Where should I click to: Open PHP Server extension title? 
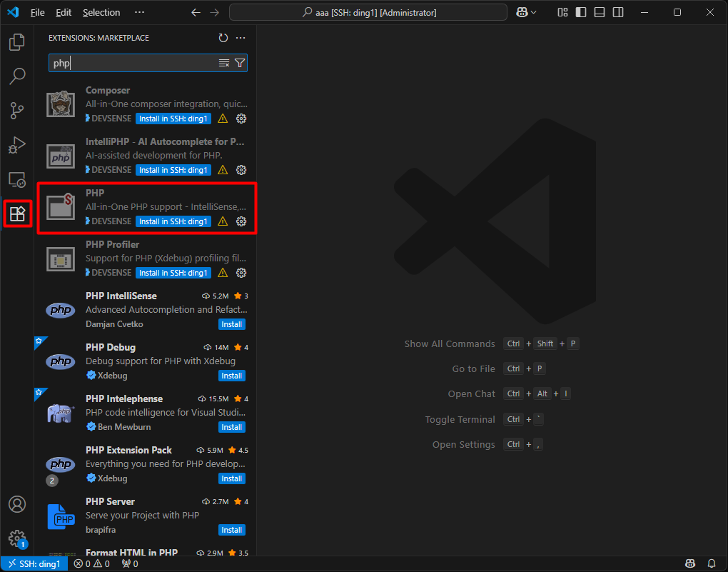click(110, 501)
